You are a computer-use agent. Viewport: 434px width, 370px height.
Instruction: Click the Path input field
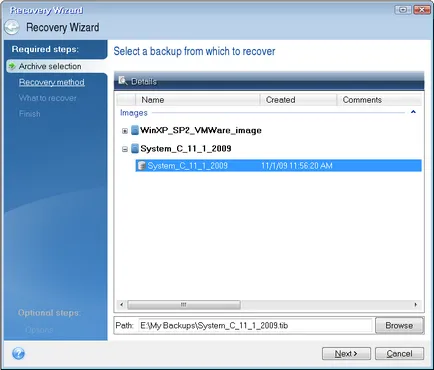coord(255,325)
